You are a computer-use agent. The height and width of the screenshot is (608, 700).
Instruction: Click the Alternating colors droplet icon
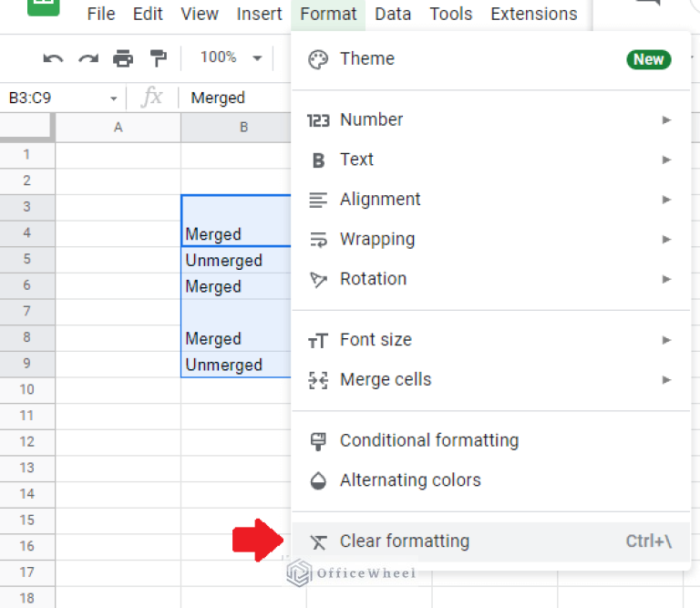point(318,481)
